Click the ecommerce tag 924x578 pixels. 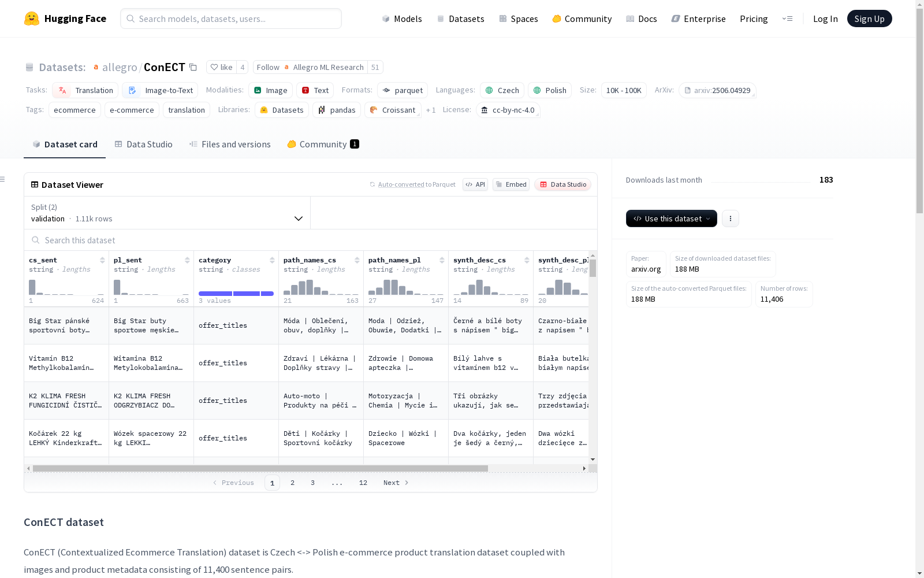click(74, 110)
